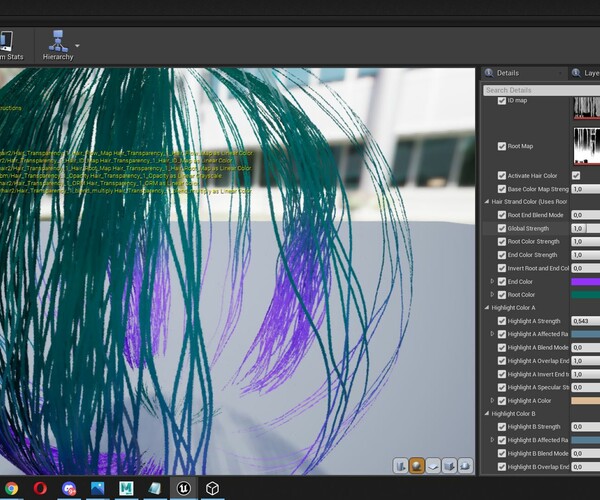Toggle the Activate Hair Color override checkbox
Screen dimensions: 600x500
[x=502, y=176]
